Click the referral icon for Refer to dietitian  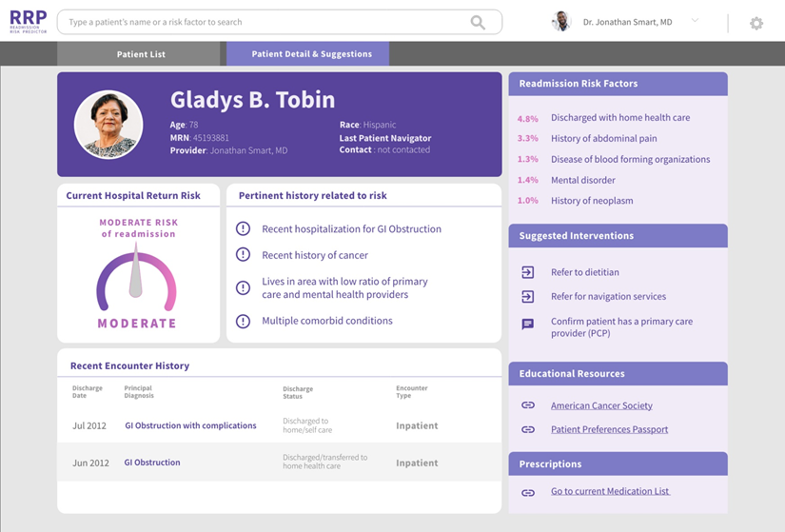coord(528,272)
